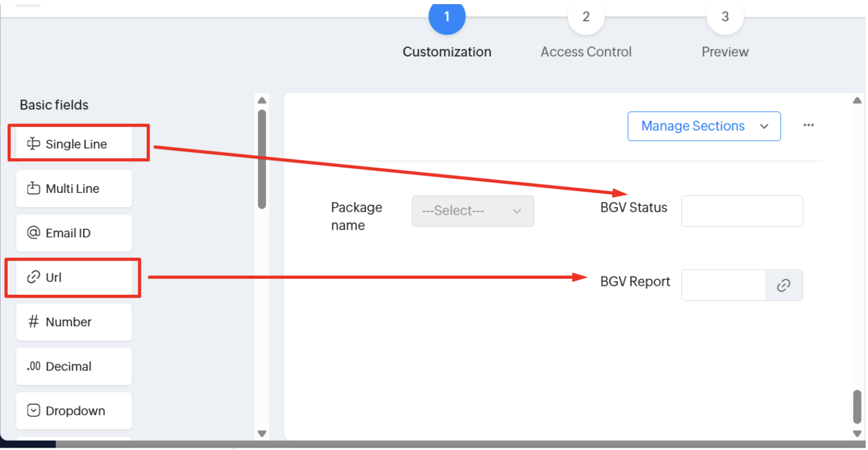Click the Decimal field icon

[x=34, y=366]
